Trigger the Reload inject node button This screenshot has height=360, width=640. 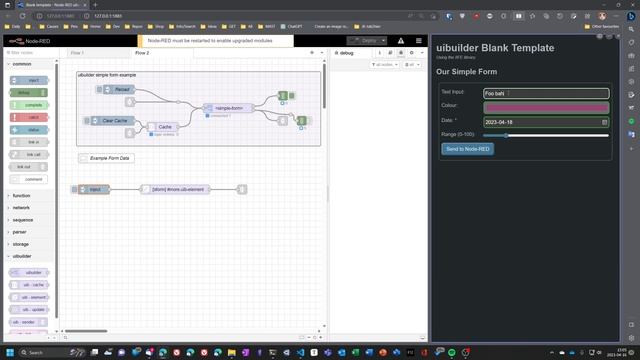click(x=99, y=89)
